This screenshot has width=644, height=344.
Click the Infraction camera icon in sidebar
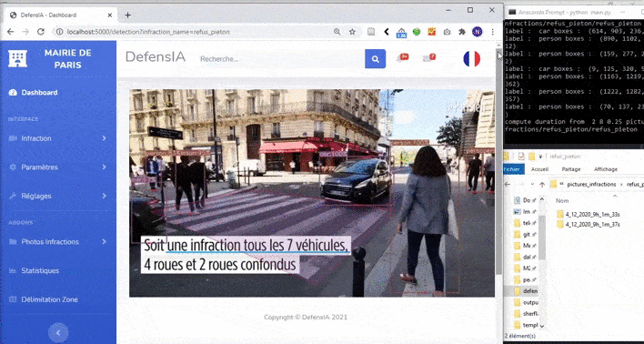(13, 138)
